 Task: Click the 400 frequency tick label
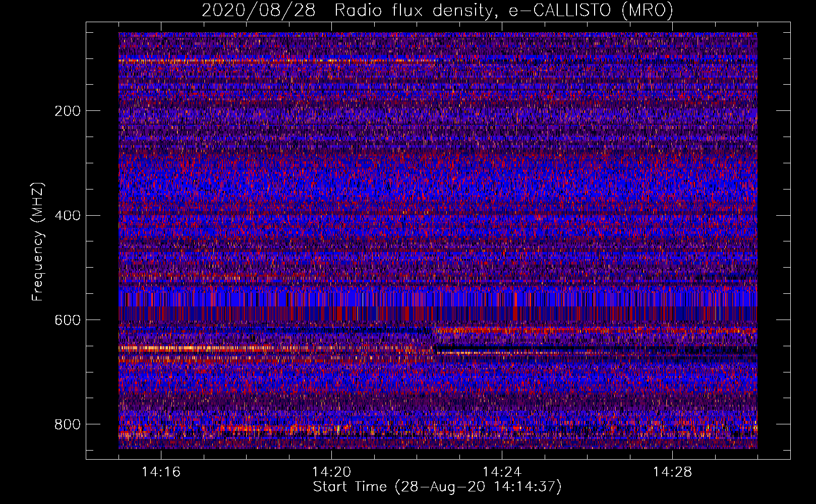point(68,216)
